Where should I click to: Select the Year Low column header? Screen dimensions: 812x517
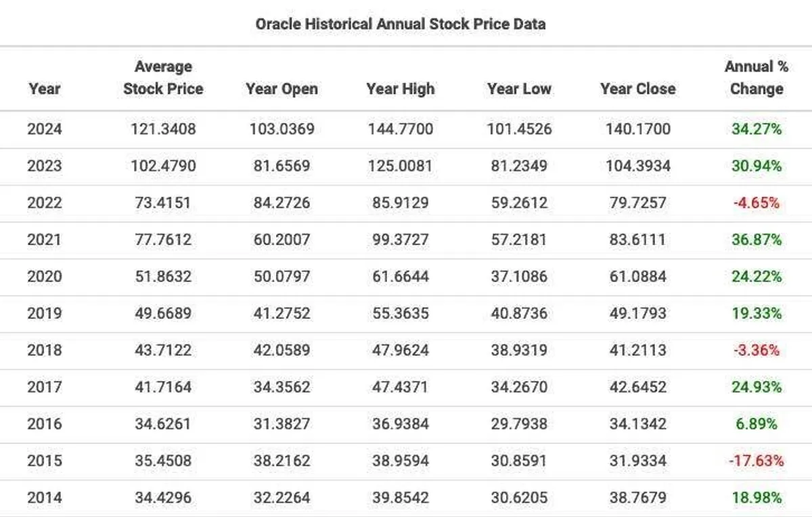(519, 89)
